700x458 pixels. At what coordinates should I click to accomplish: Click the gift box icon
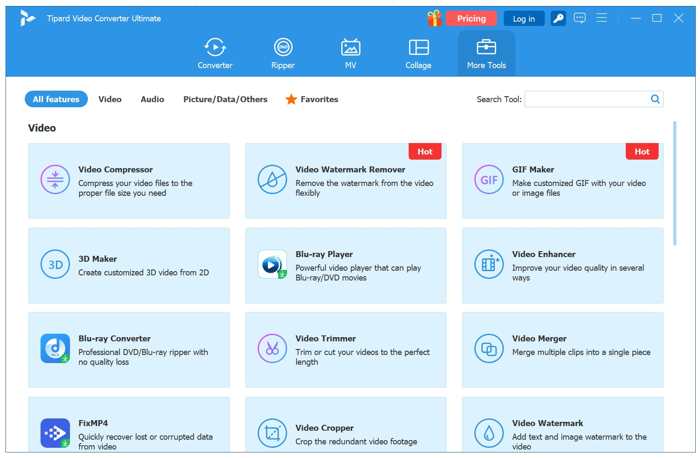(434, 18)
